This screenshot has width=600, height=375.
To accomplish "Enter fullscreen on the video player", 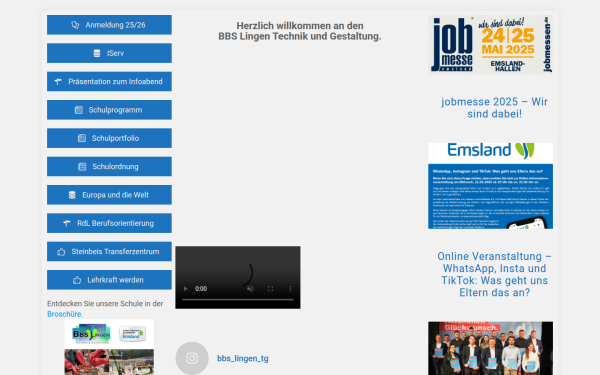I will coord(270,289).
